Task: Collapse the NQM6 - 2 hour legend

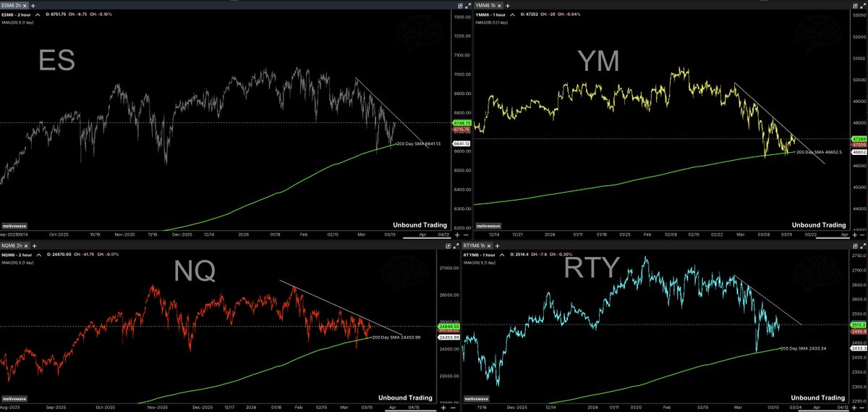Action: 38,255
